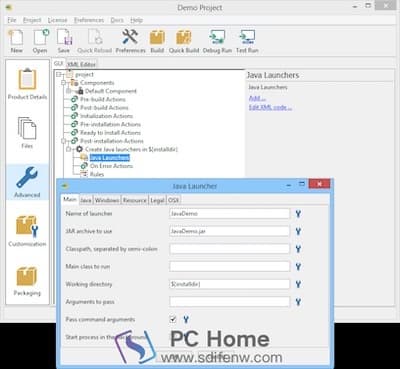Select Post-build Actions tree item
The width and height of the screenshot is (400, 369).
[104, 108]
